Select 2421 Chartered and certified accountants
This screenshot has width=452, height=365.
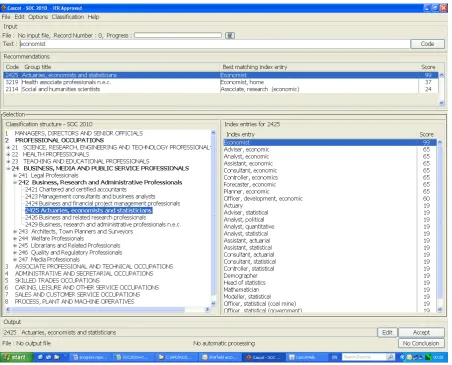coord(76,189)
